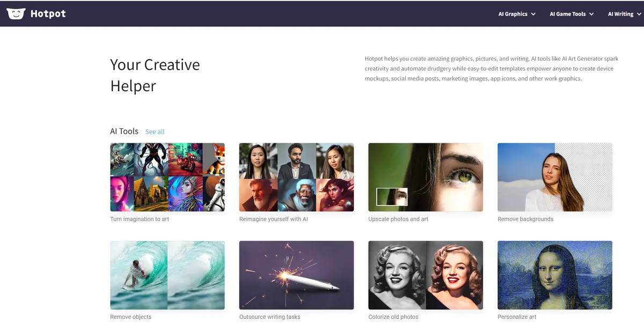The height and width of the screenshot is (328, 644).
Task: Click the Remove backgrounds caption
Action: click(x=525, y=219)
